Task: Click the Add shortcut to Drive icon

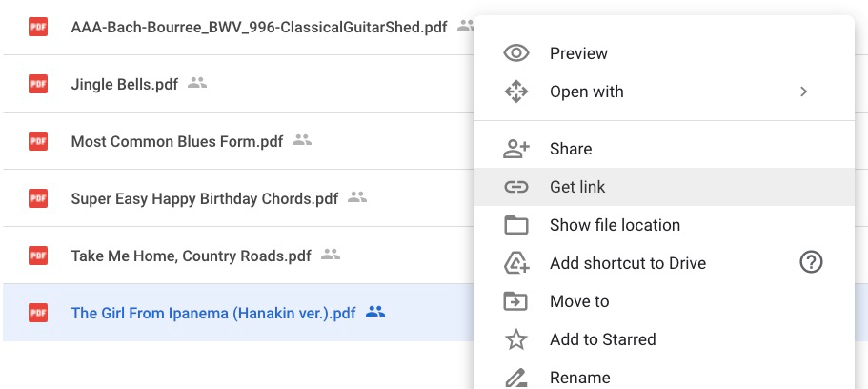Action: [515, 263]
